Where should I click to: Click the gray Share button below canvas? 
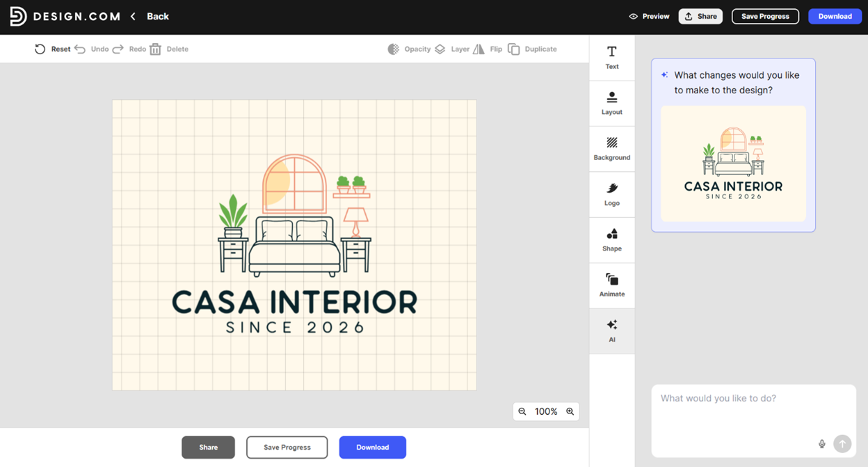208,448
